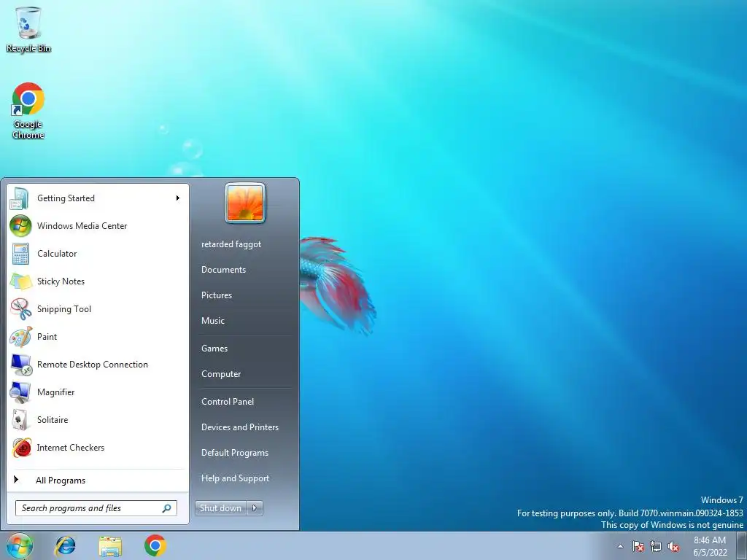Screen dimensions: 747x560
Task: Launch Windows Media Center from Start menu
Action: [98, 226]
